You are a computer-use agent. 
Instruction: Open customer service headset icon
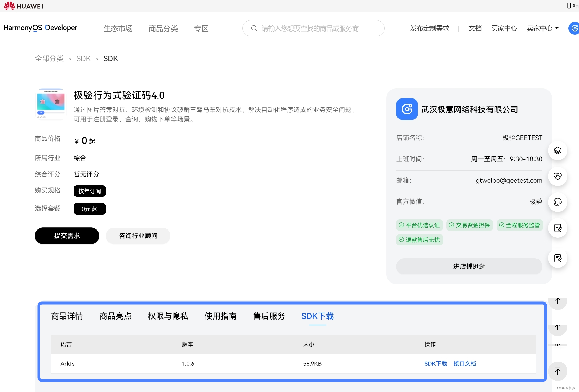click(x=557, y=202)
